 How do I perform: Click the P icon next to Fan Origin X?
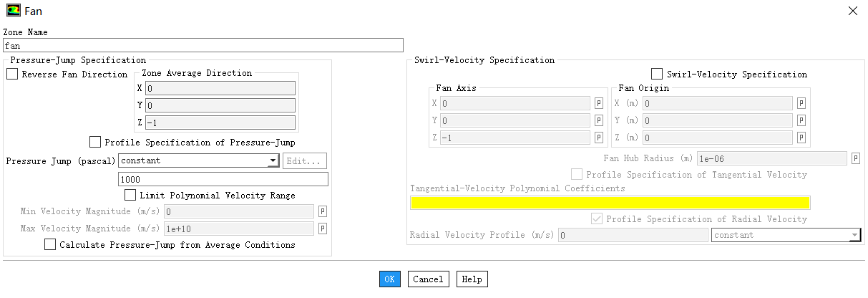801,103
